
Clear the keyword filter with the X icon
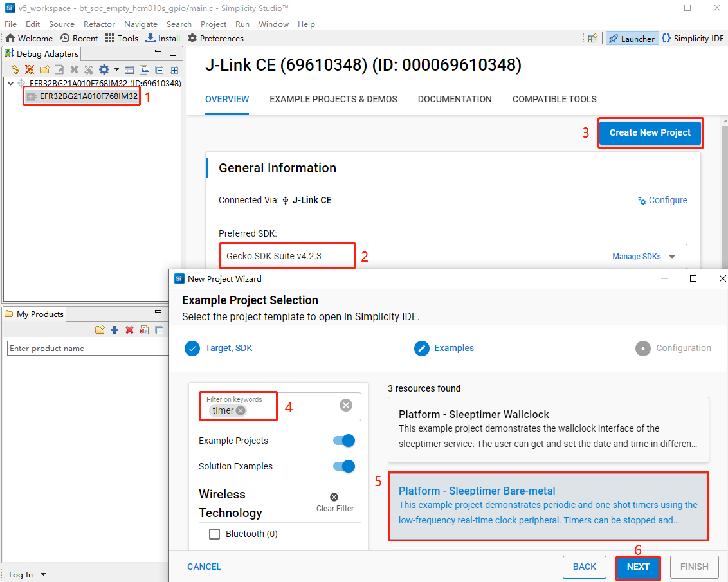[x=346, y=405]
